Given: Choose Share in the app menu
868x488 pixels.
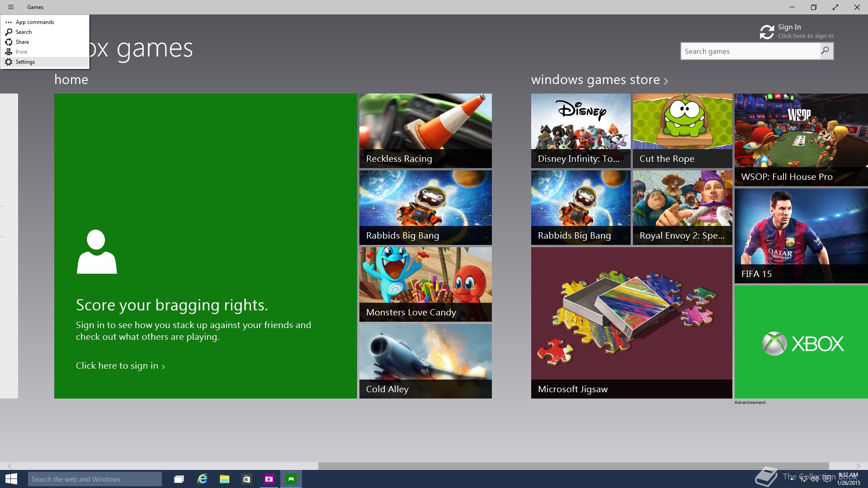Looking at the screenshot, I should tap(45, 42).
